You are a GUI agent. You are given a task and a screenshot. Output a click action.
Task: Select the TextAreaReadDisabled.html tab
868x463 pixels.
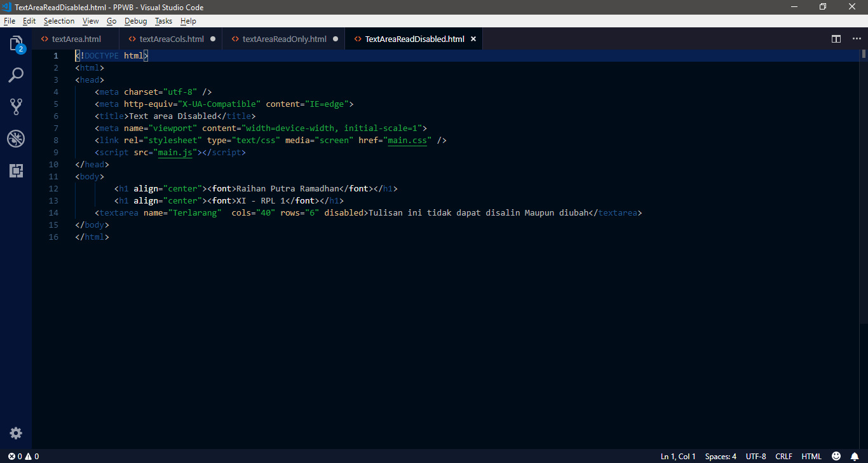pyautogui.click(x=414, y=39)
